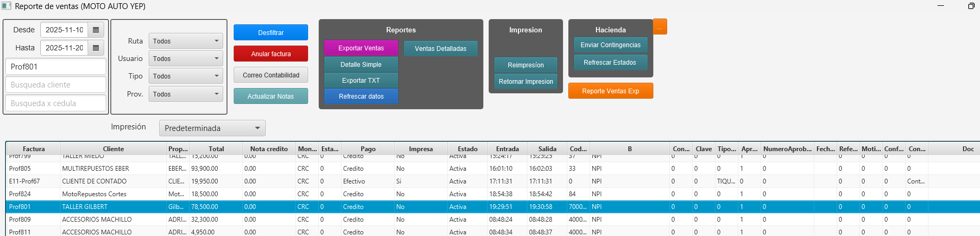Click the blue Desfiltrar button

[270, 32]
